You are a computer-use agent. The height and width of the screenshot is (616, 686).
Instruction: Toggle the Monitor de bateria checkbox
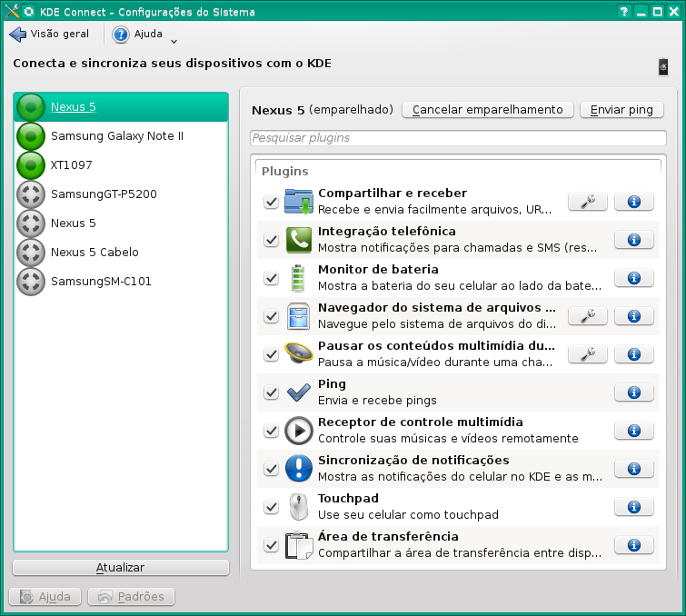click(x=272, y=278)
